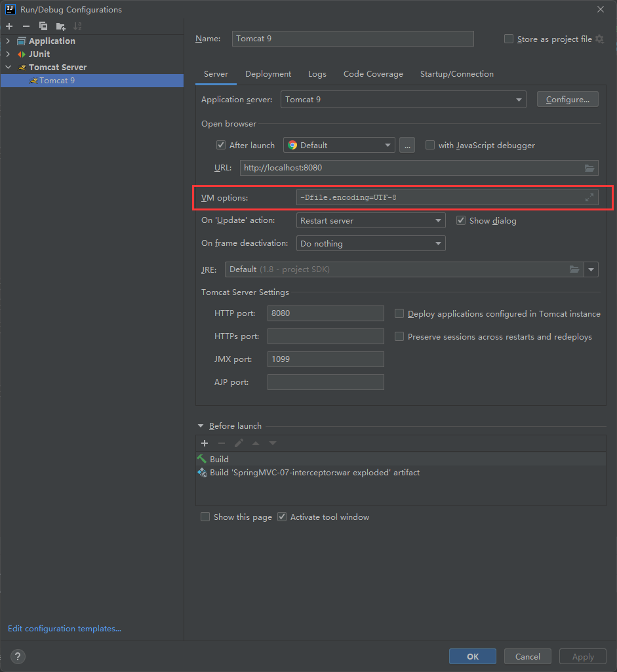The width and height of the screenshot is (617, 672).
Task: Click the Apply button
Action: click(583, 656)
